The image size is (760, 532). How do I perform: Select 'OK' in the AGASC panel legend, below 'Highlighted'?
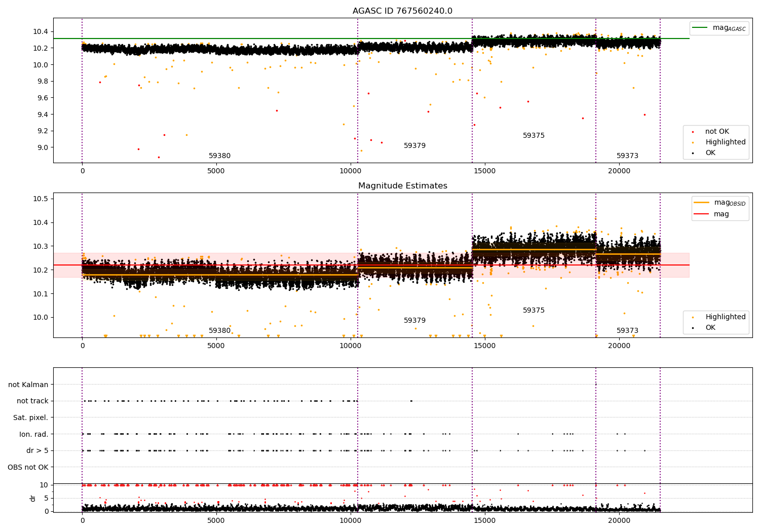(x=710, y=153)
